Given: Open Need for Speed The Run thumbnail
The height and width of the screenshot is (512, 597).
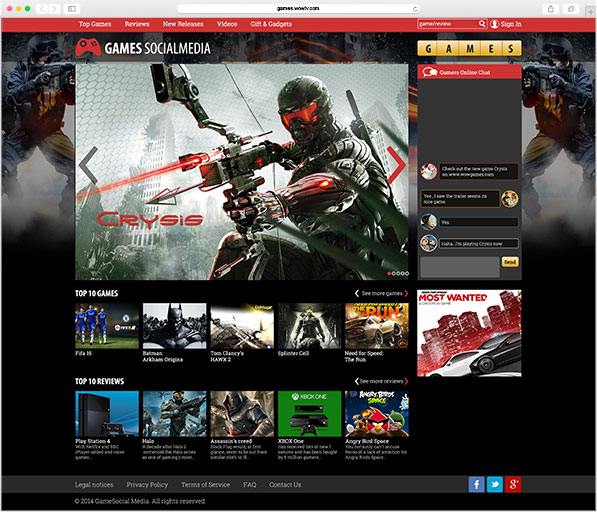Looking at the screenshot, I should click(x=377, y=326).
